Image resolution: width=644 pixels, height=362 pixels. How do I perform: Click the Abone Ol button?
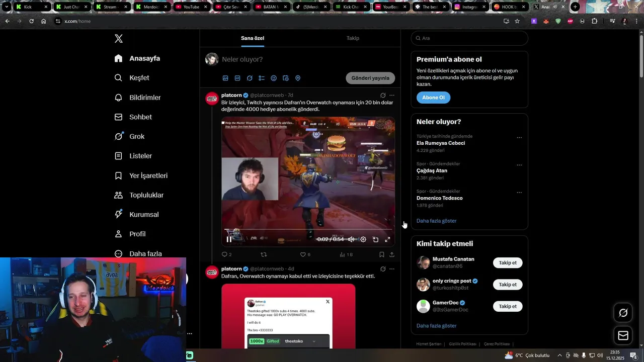click(433, 98)
